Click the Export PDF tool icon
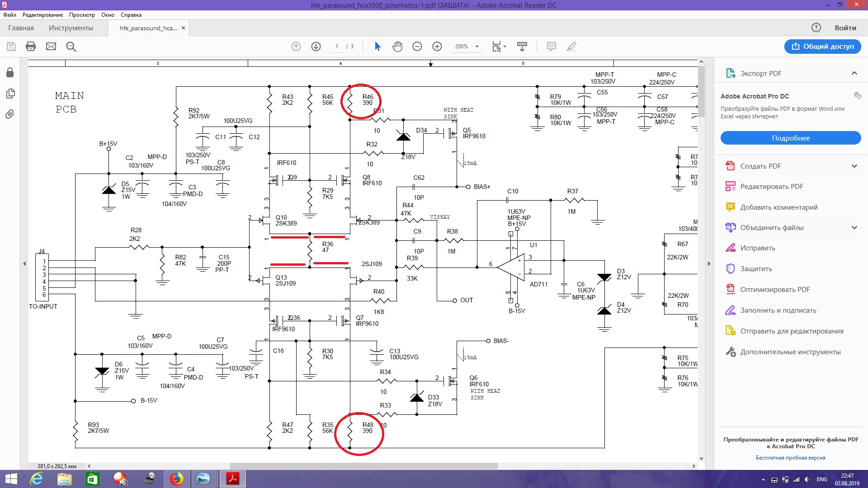Image resolution: width=868 pixels, height=488 pixels. click(730, 73)
